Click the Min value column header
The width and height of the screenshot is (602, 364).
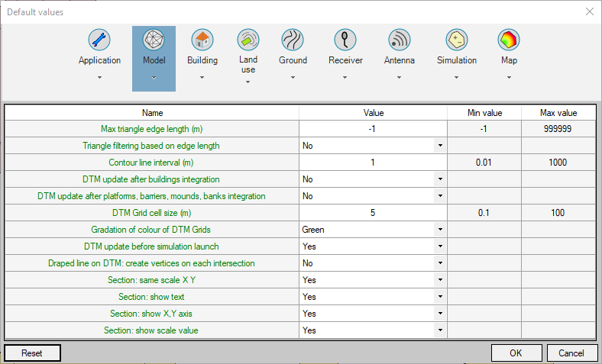coord(484,113)
